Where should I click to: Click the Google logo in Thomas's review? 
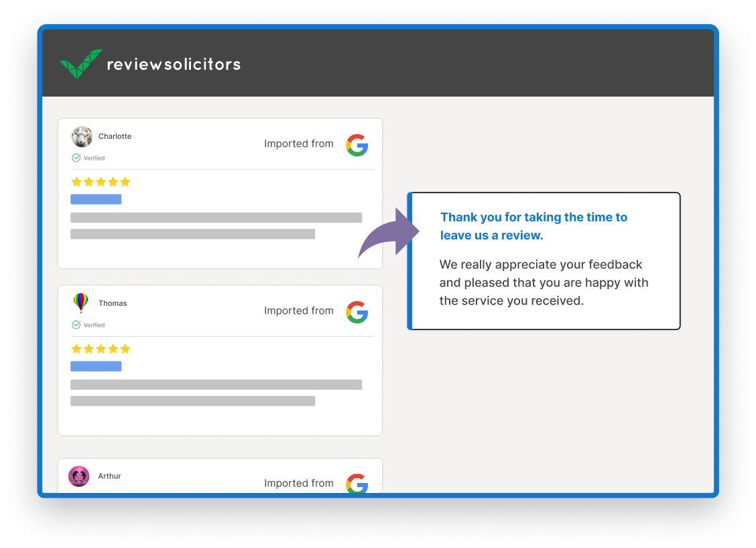pos(357,312)
